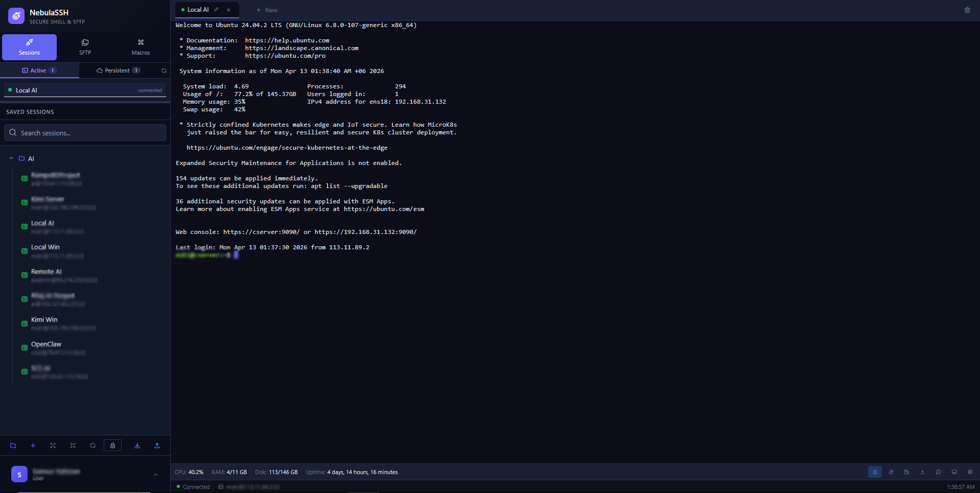Viewport: 980px width, 493px height.
Task: Open a New terminal tab
Action: 267,10
